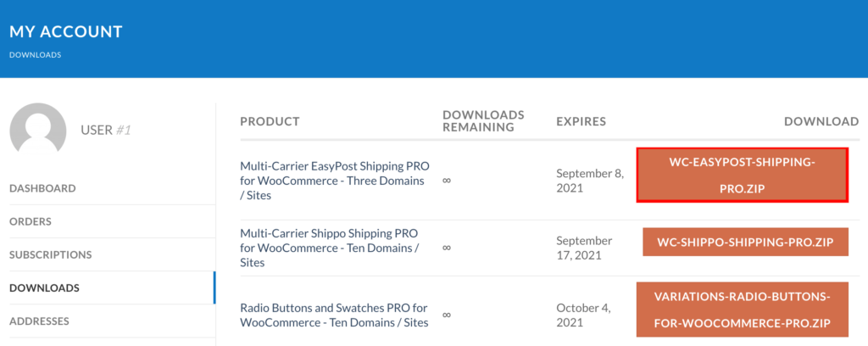Go to Orders in sidebar
The width and height of the screenshot is (868, 346).
pyautogui.click(x=31, y=221)
